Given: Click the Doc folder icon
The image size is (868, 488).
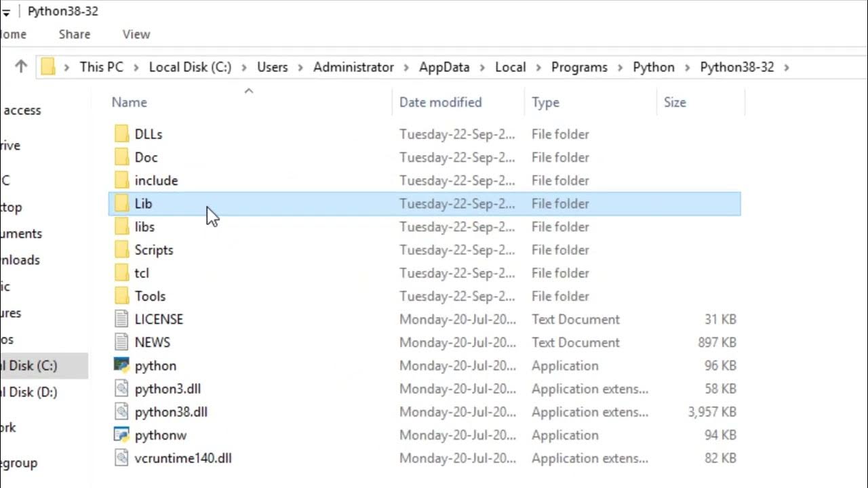Looking at the screenshot, I should point(121,157).
